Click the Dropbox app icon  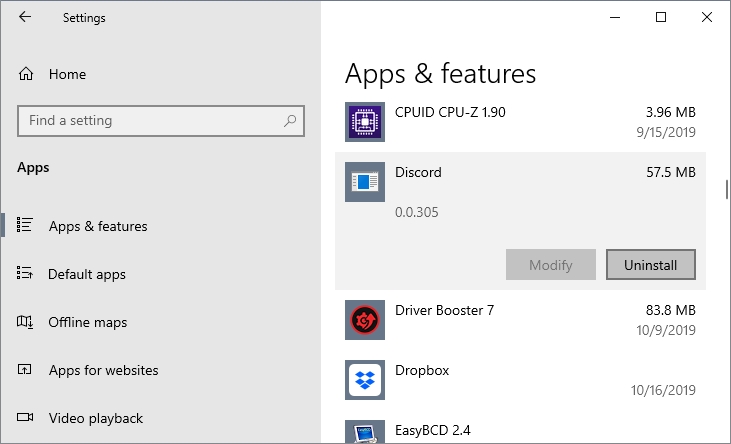click(364, 380)
